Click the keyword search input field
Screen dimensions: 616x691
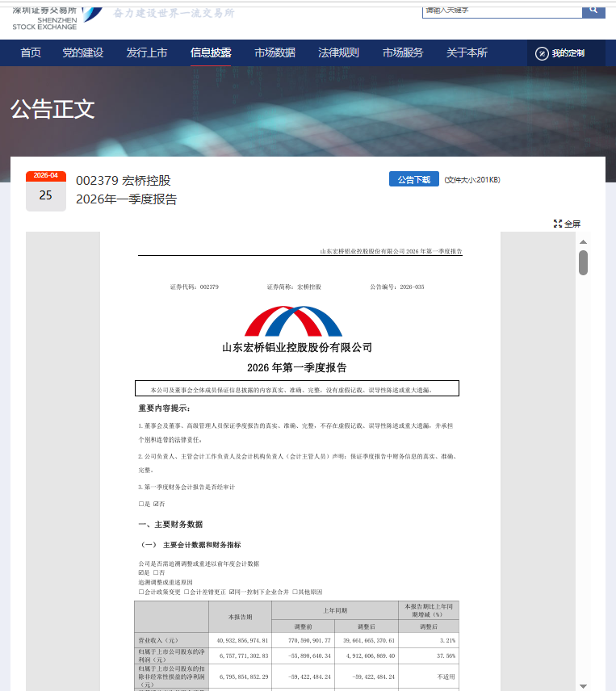[x=501, y=9]
